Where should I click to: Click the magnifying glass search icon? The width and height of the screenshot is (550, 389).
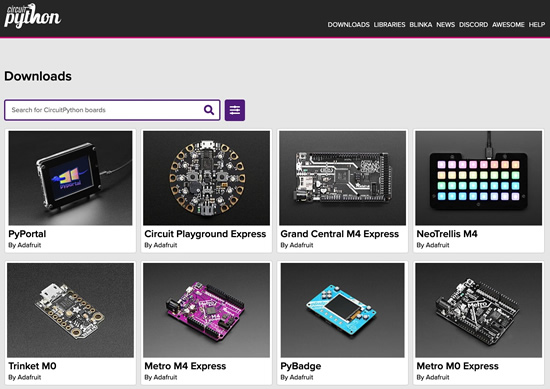click(209, 110)
